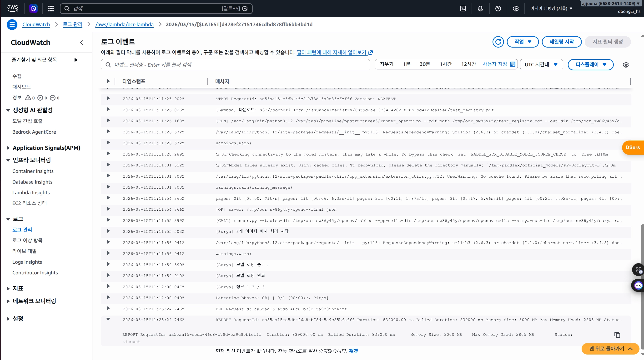Select the 30분 time range option
The image size is (644, 360).
point(424,64)
